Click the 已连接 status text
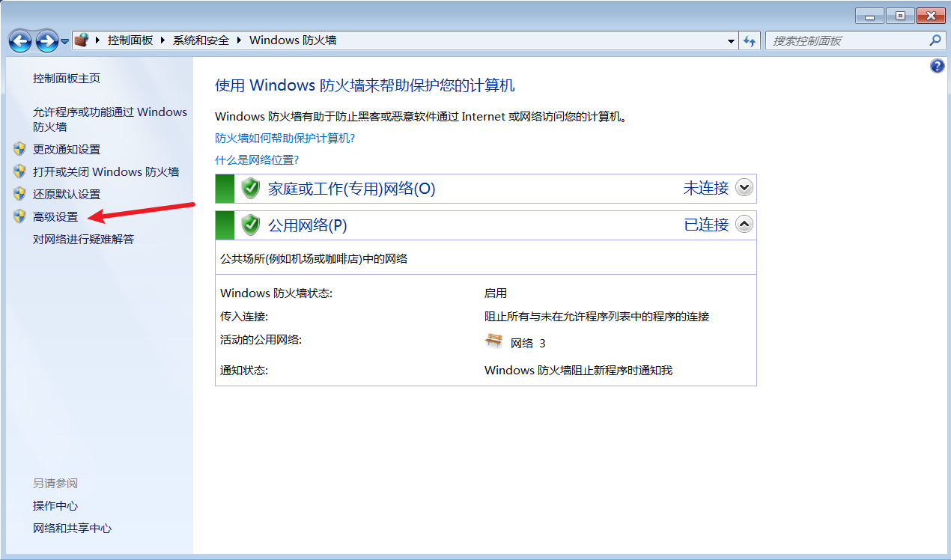951x560 pixels. tap(705, 225)
